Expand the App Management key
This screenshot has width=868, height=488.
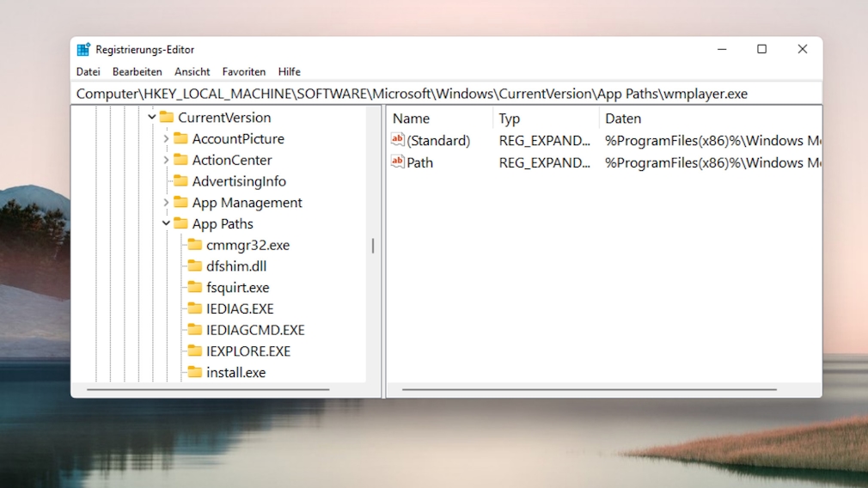point(166,203)
